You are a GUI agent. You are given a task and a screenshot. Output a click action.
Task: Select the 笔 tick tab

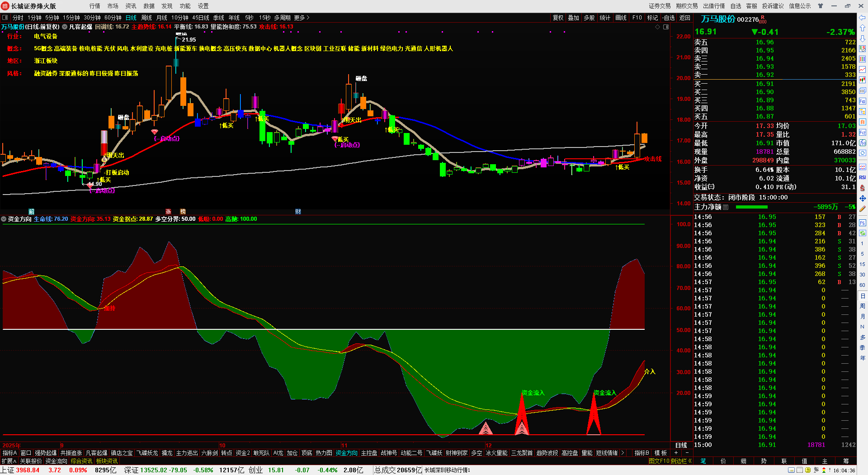pyautogui.click(x=703, y=461)
